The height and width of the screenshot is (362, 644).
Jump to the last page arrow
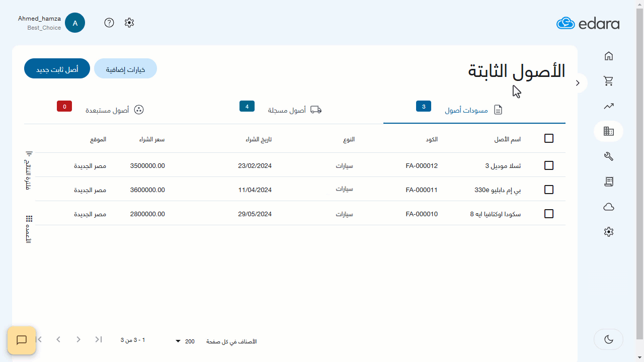pos(39,339)
